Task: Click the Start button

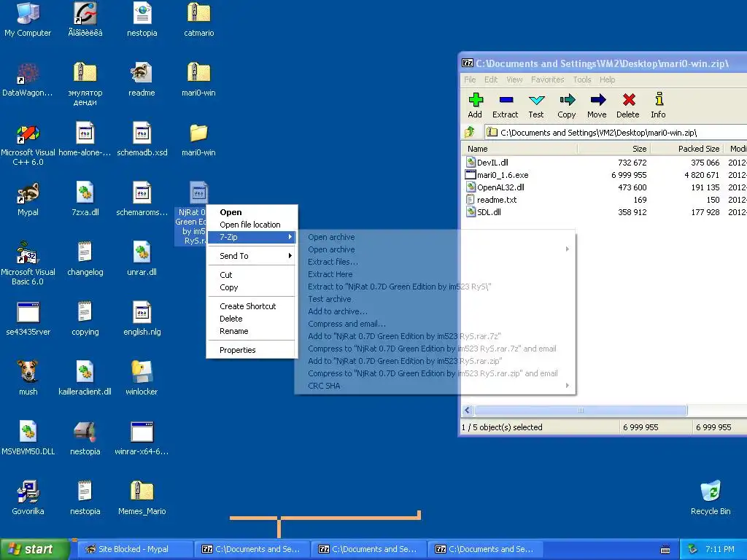Action: (x=35, y=549)
